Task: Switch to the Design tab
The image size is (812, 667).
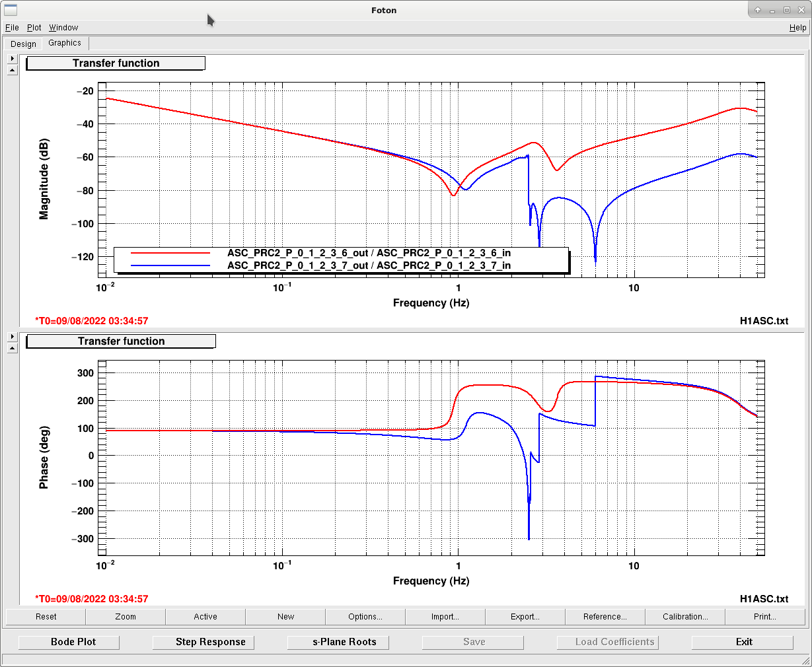Action: point(23,44)
